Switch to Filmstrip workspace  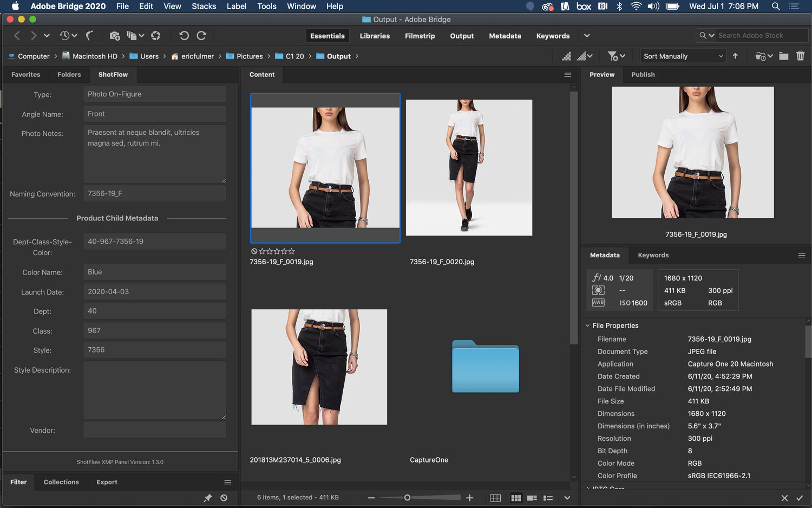click(x=420, y=36)
